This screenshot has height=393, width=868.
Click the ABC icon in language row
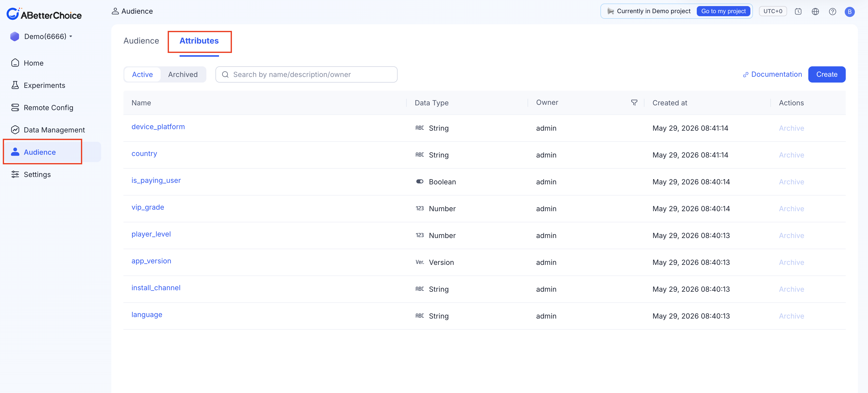point(420,316)
